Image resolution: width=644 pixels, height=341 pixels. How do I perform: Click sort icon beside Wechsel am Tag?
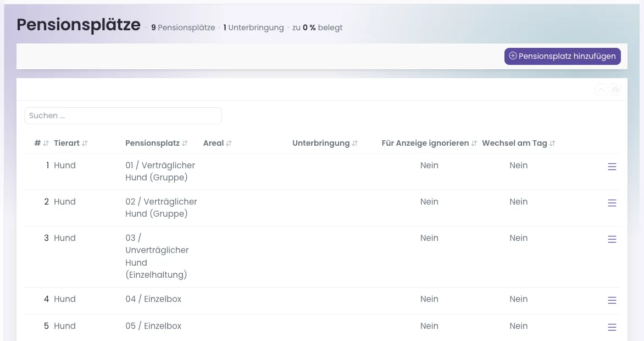(x=552, y=143)
